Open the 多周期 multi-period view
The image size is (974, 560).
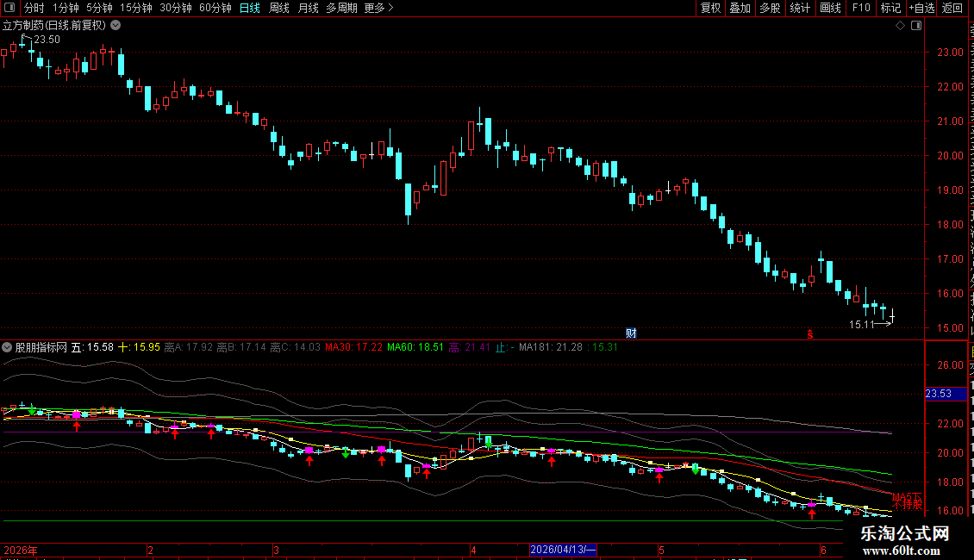coord(341,8)
